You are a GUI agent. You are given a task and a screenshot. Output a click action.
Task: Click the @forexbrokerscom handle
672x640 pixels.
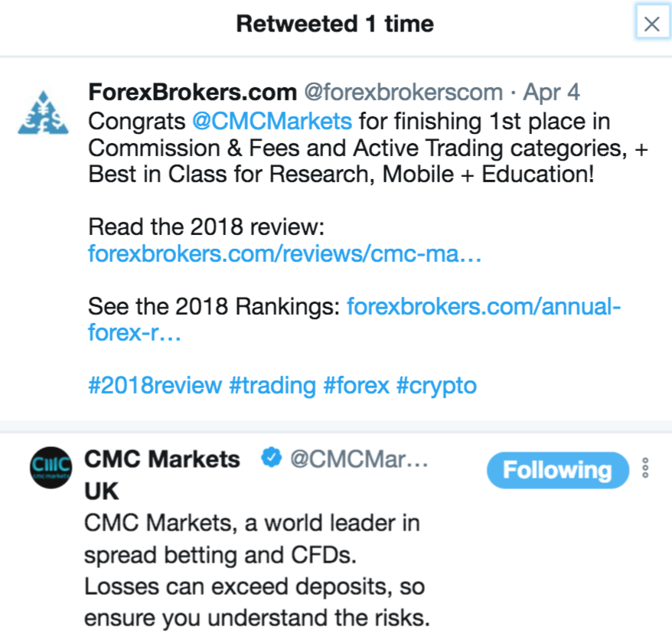403,93
